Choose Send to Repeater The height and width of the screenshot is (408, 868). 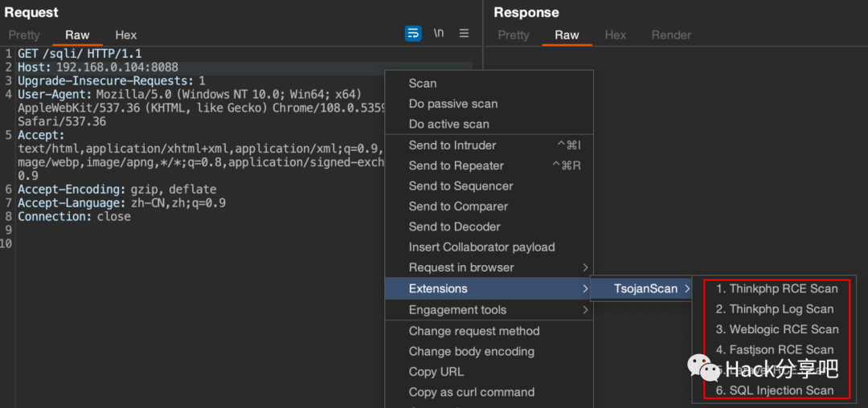click(x=456, y=165)
